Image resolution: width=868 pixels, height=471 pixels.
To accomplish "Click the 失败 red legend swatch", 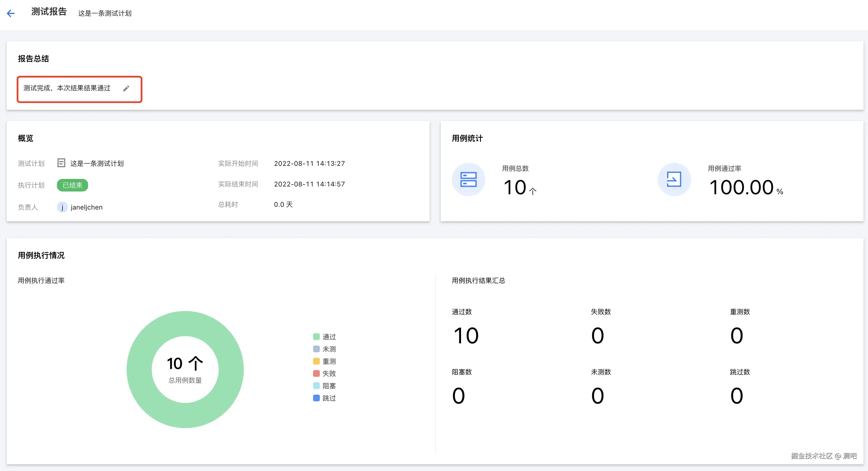I will click(316, 373).
